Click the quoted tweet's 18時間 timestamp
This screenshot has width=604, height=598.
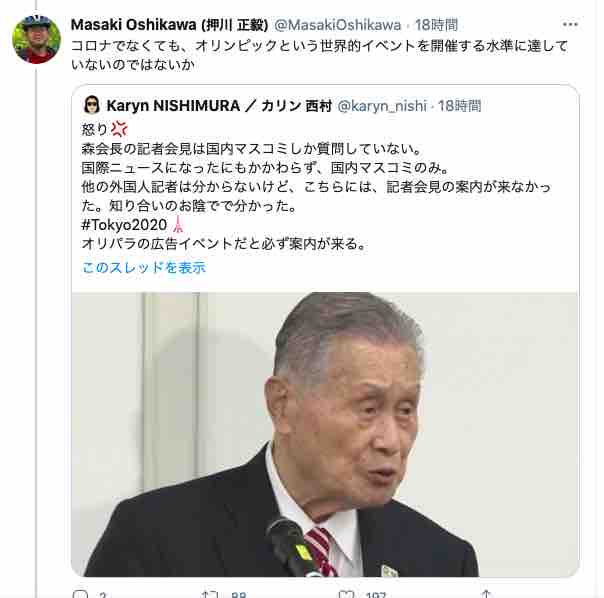pyautogui.click(x=460, y=106)
